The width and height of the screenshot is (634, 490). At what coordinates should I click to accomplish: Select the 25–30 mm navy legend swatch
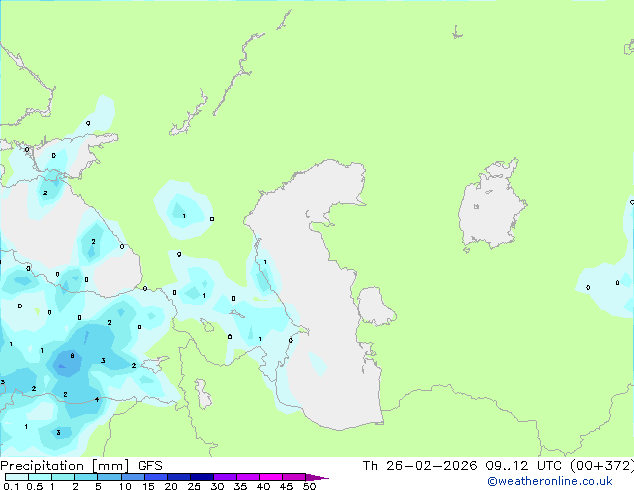tap(201, 477)
